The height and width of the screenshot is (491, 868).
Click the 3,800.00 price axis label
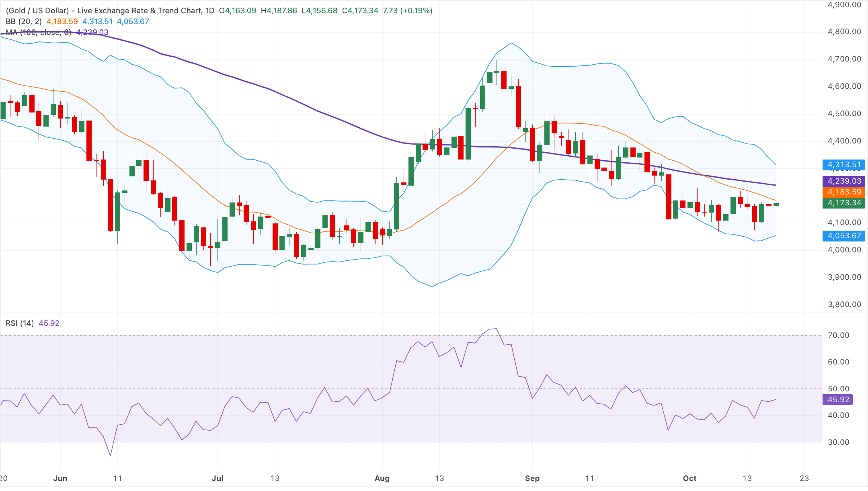[844, 305]
